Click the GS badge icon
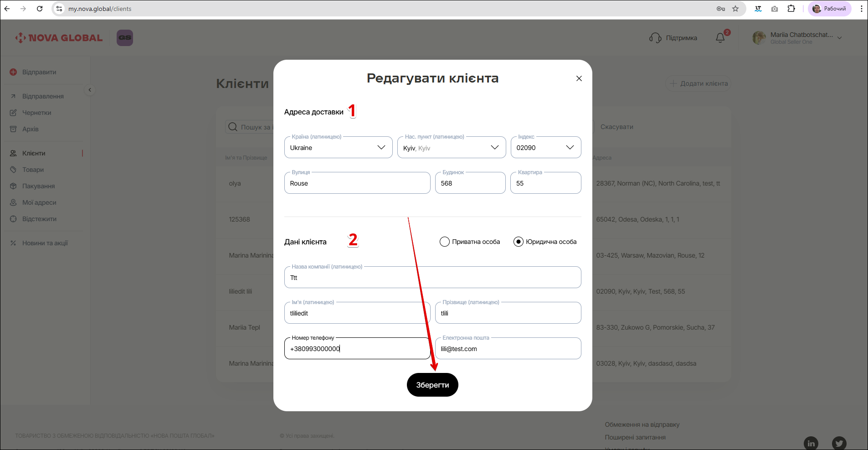This screenshot has height=450, width=868. [125, 38]
